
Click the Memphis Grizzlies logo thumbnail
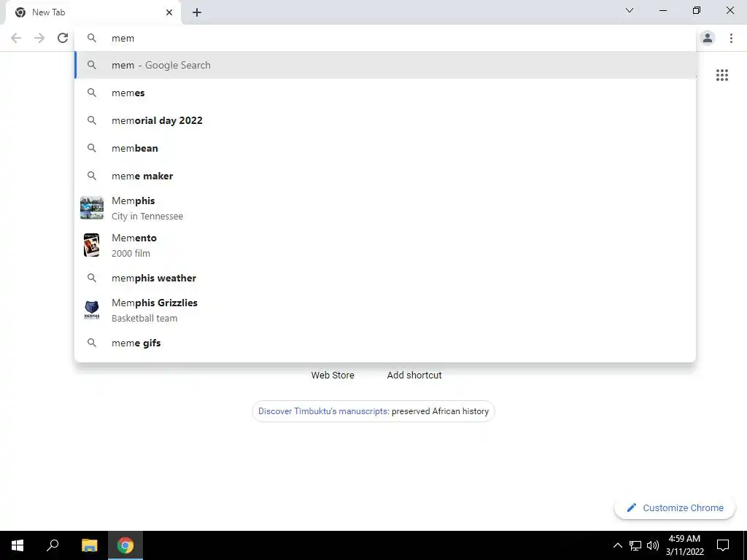92,310
